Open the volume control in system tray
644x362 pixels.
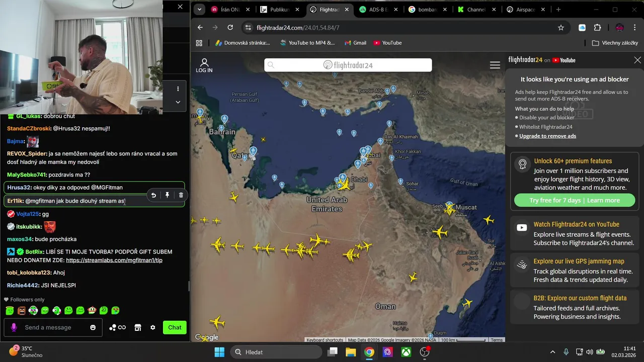tap(589, 352)
